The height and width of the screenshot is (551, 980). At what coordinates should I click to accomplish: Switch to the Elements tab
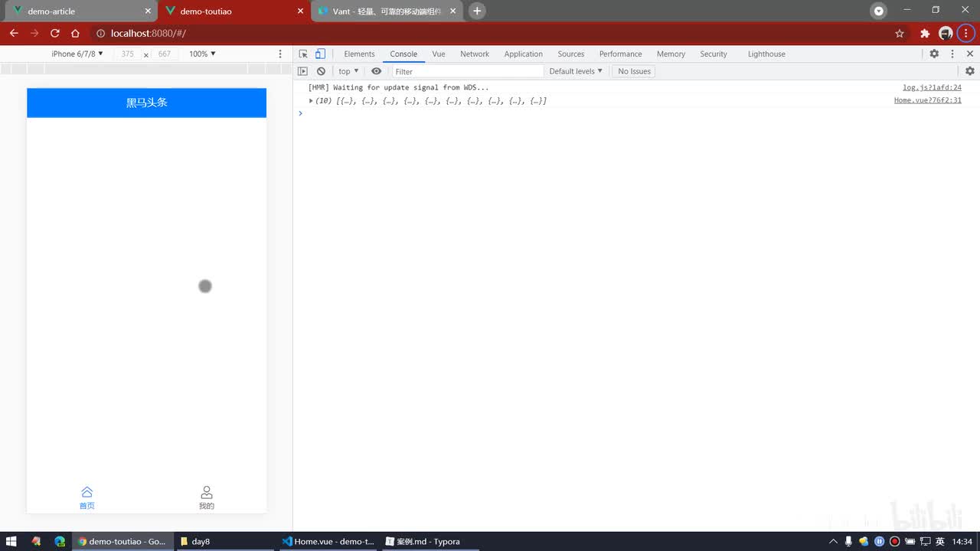[x=359, y=54]
